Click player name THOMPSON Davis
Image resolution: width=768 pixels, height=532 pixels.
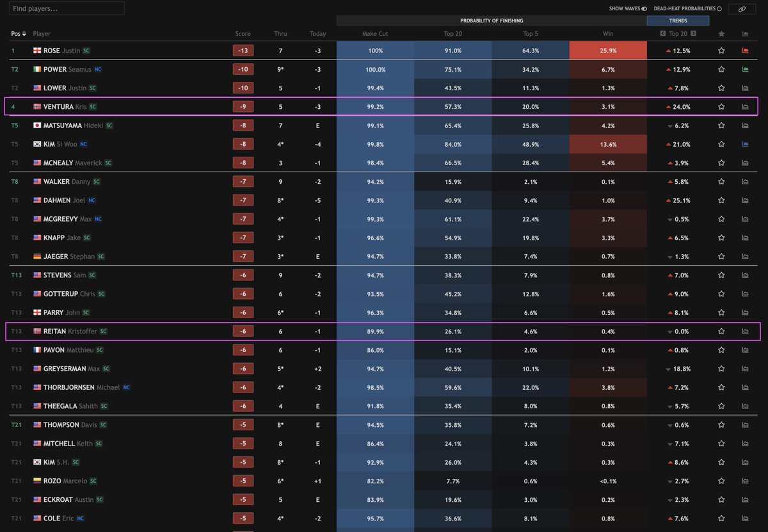click(x=70, y=424)
